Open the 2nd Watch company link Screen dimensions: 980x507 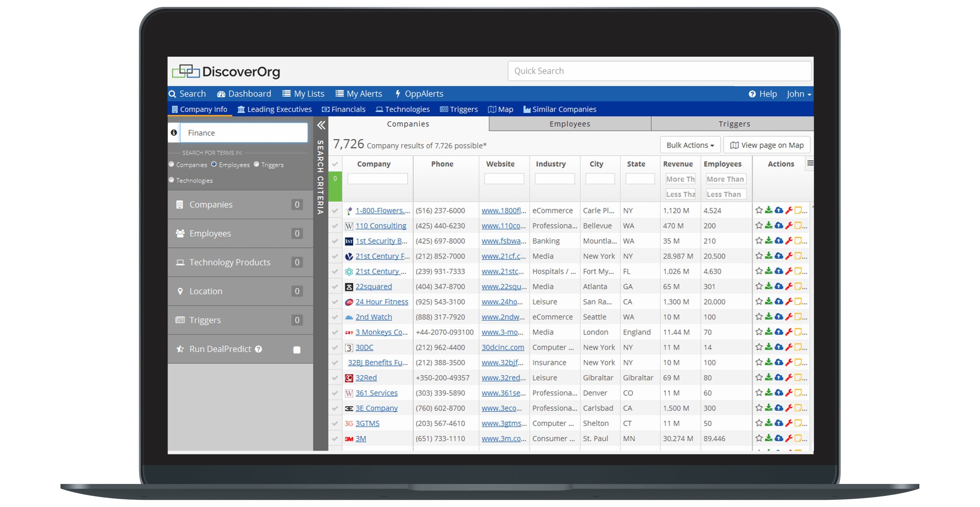coord(374,317)
